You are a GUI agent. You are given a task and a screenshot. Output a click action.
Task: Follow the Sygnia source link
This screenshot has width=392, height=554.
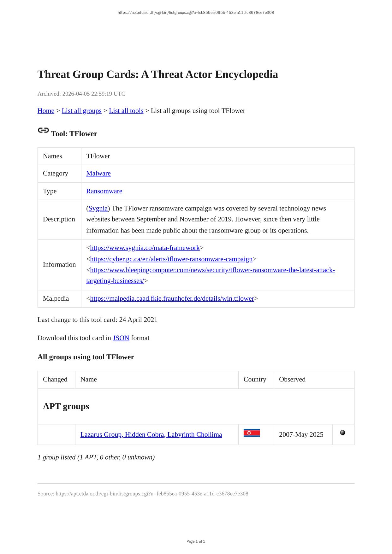(98, 209)
